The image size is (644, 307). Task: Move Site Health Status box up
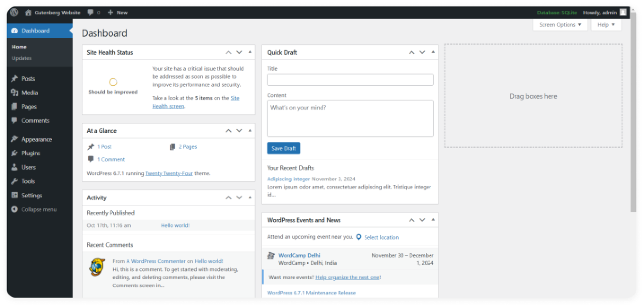pyautogui.click(x=228, y=52)
